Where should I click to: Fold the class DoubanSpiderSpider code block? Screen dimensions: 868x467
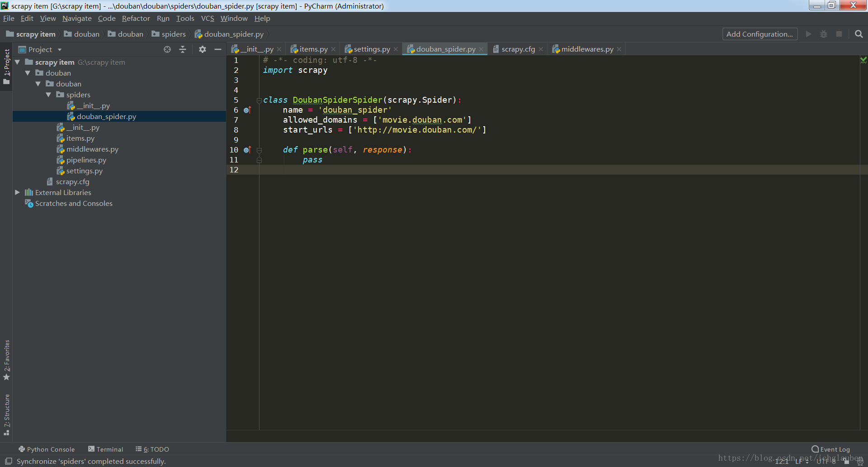click(259, 100)
